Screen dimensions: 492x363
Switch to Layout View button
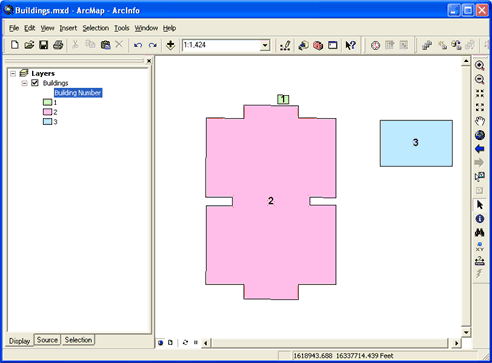pyautogui.click(x=170, y=343)
